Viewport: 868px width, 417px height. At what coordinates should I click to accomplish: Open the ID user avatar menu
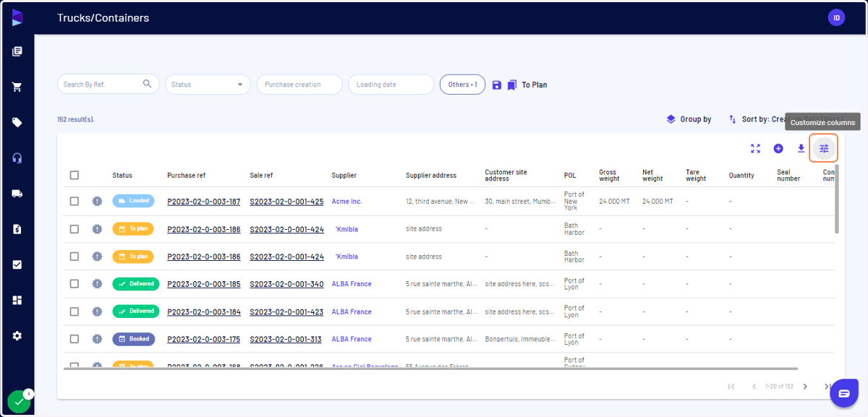(836, 17)
